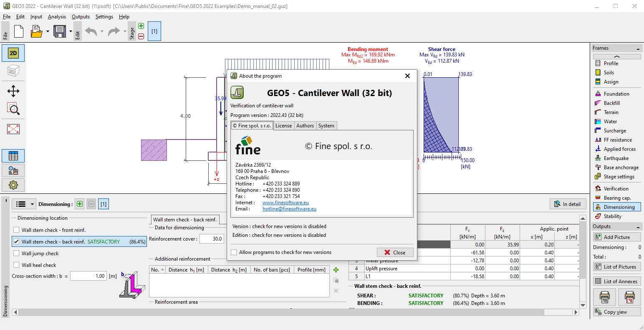Click the Copy view button

click(x=617, y=312)
